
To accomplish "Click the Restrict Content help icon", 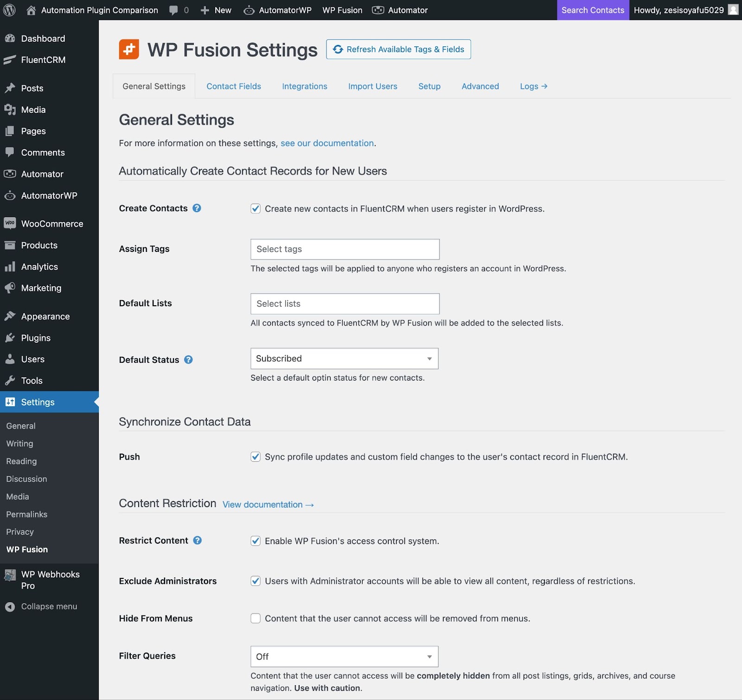I will tap(198, 540).
